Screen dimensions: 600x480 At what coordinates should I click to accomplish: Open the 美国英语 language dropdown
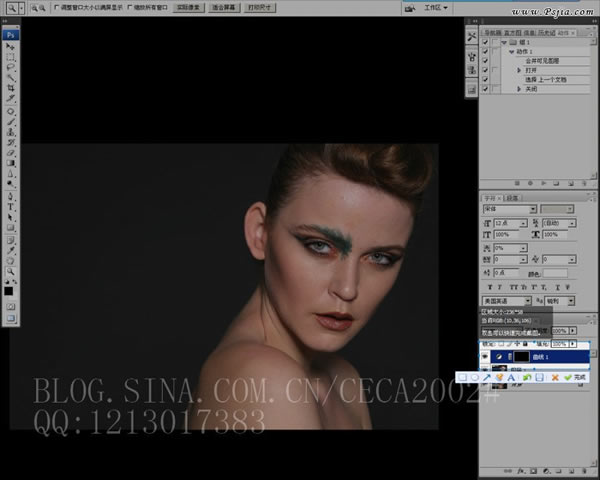point(528,301)
